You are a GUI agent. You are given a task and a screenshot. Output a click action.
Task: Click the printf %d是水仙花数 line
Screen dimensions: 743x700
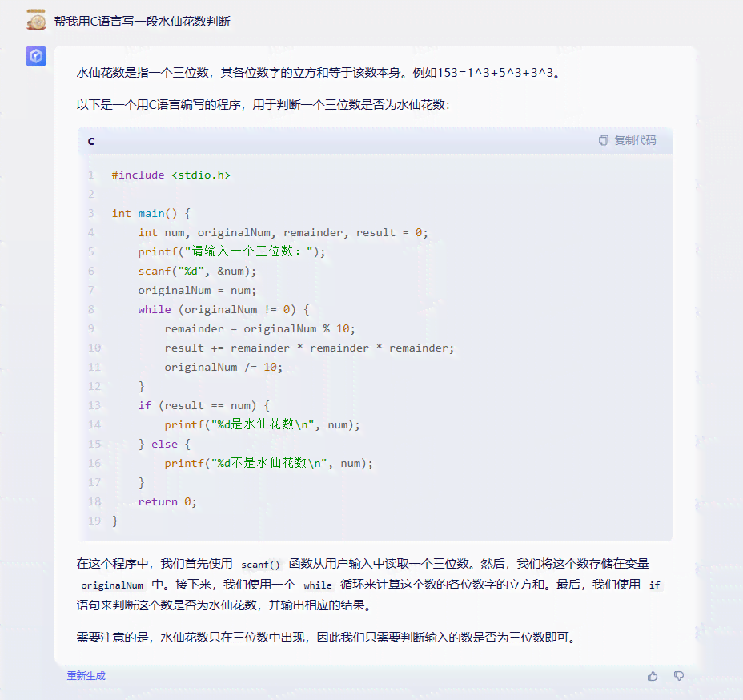262,424
